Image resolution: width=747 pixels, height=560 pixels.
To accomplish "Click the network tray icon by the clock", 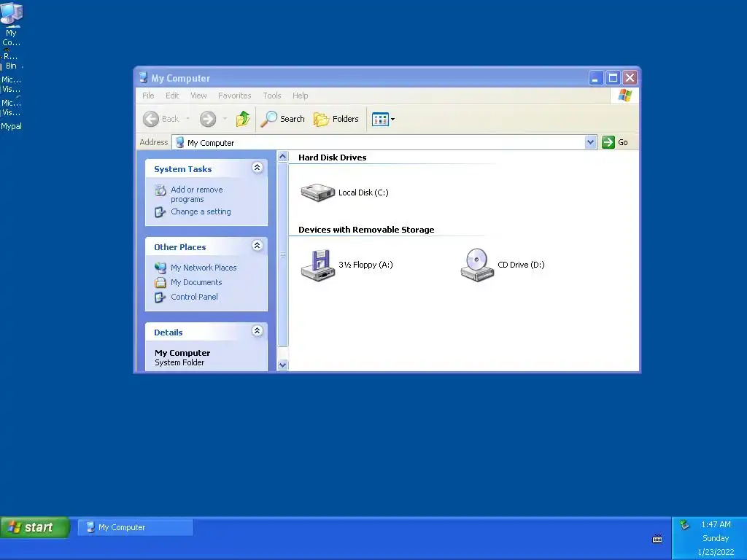I will (684, 525).
